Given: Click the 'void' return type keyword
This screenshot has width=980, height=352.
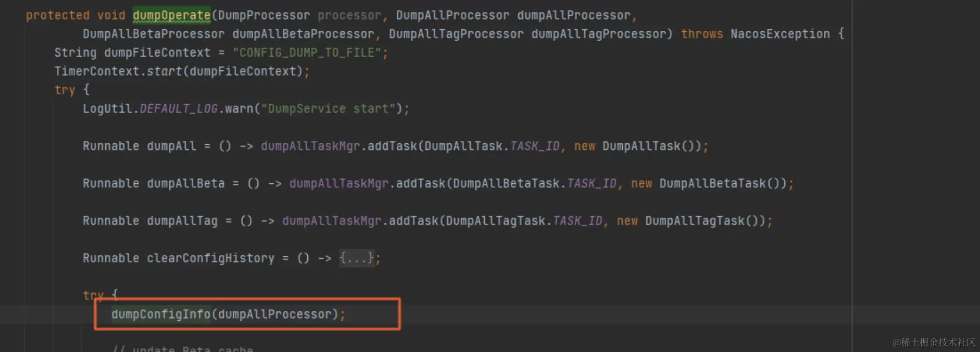Looking at the screenshot, I should [111, 15].
